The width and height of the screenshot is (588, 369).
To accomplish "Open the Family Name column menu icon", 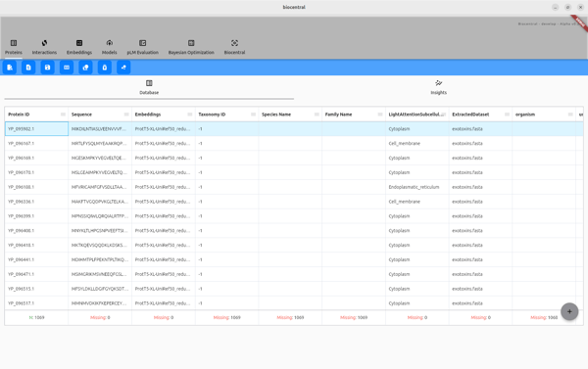I will pyautogui.click(x=380, y=115).
